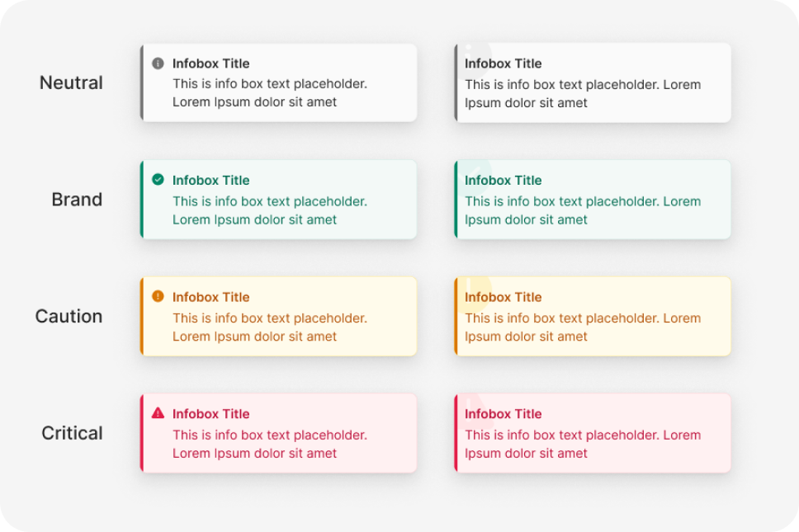Select the Neutral row label
Screen dimensions: 799x532
[71, 82]
